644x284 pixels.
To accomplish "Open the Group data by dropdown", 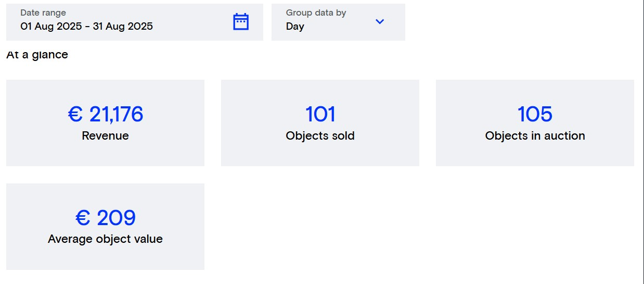I will point(338,22).
